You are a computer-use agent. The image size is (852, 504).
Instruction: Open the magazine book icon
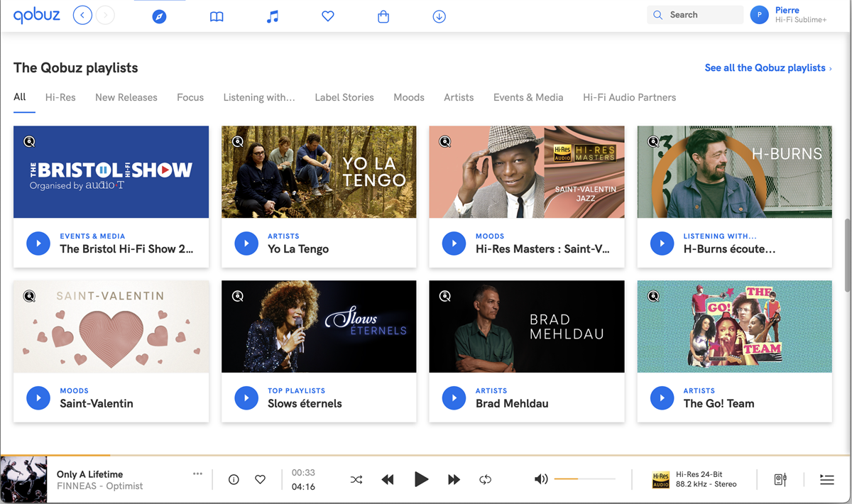(x=217, y=16)
